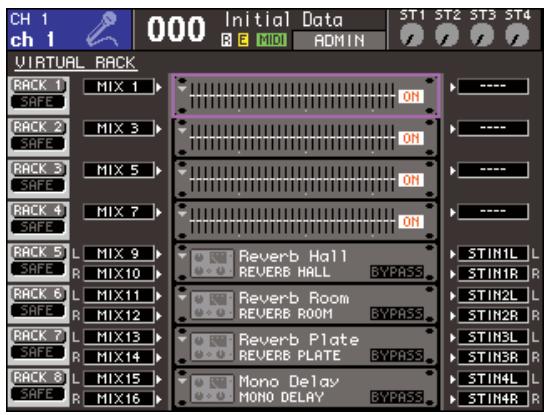This screenshot has height=415, width=546.
Task: Select the ST4 knob indicator
Action: (x=517, y=36)
